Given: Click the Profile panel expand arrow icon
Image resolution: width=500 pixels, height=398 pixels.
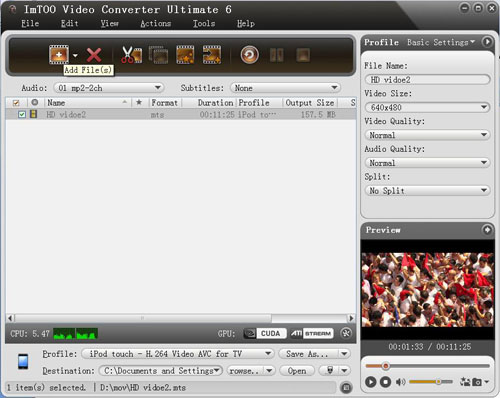Looking at the screenshot, I should pyautogui.click(x=487, y=42).
